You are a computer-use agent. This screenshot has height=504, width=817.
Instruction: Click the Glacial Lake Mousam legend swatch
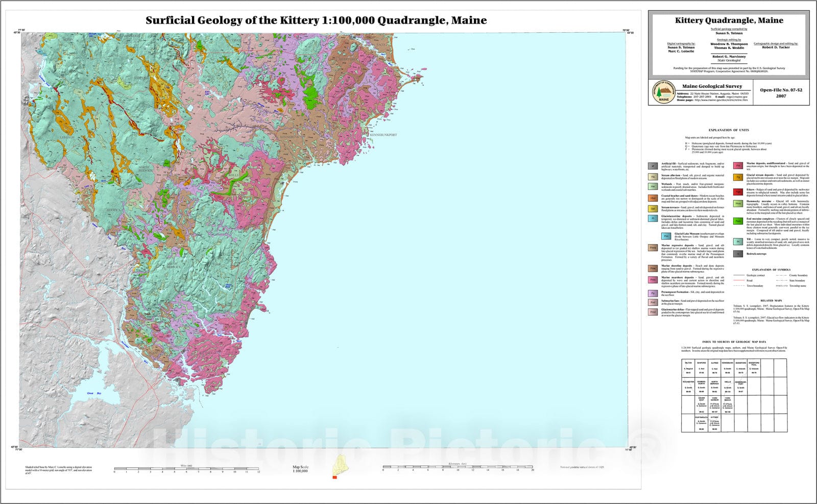pyautogui.click(x=666, y=236)
